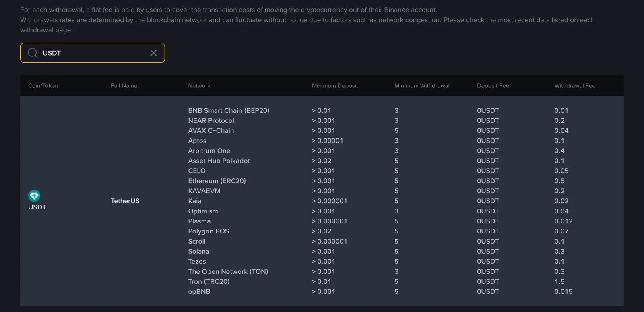The image size is (644, 312).
Task: Click the Minimum Deposit column header
Action: click(335, 86)
